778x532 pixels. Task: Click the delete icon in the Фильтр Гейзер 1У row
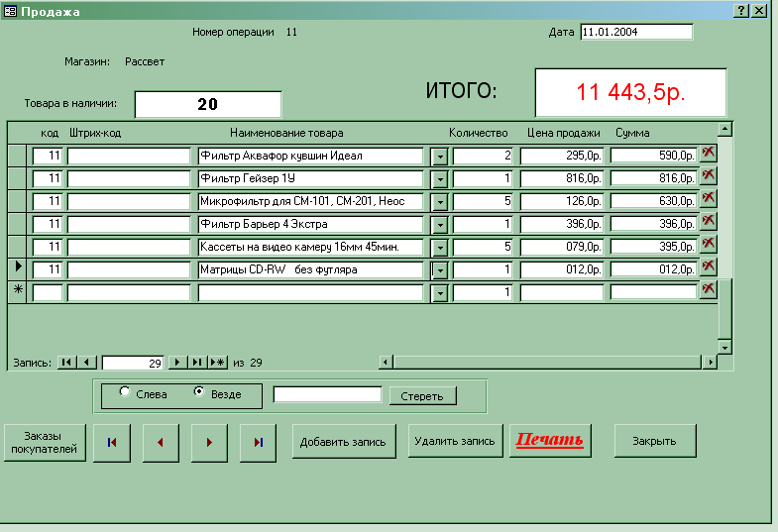[709, 176]
